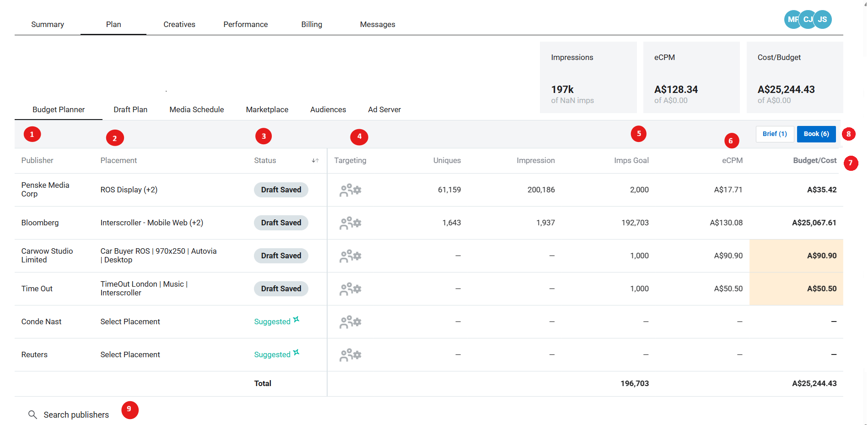Image resolution: width=868 pixels, height=425 pixels.
Task: Open targeting settings for Penske Media Corp
Action: [350, 190]
